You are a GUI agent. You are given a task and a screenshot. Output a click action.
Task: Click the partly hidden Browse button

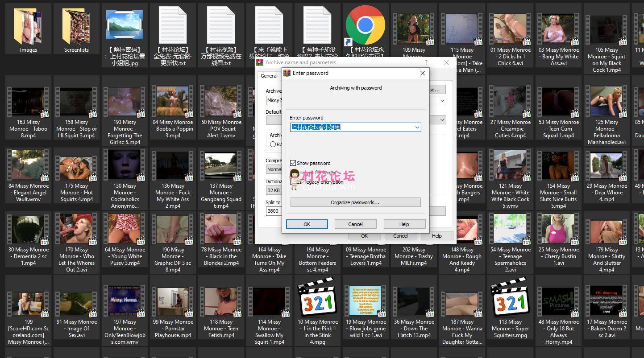click(437, 90)
